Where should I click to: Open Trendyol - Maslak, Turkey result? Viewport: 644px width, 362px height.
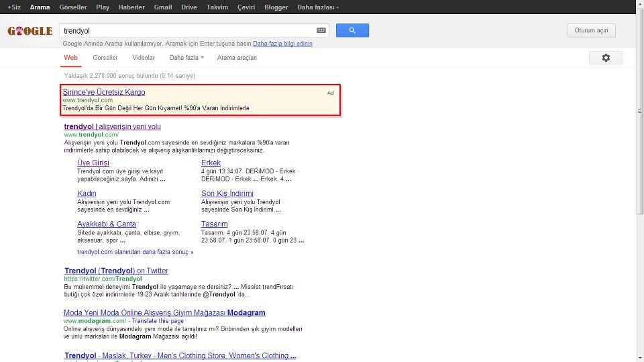(180, 355)
